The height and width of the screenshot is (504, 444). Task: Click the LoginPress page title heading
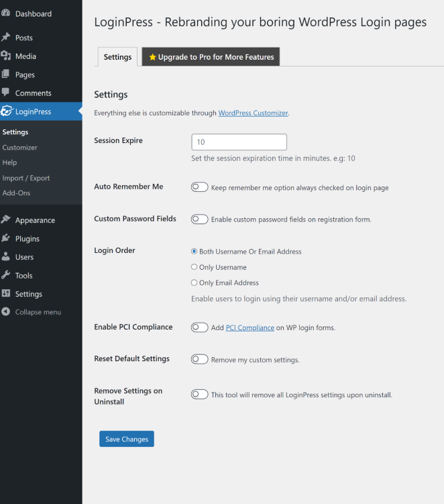(x=260, y=22)
